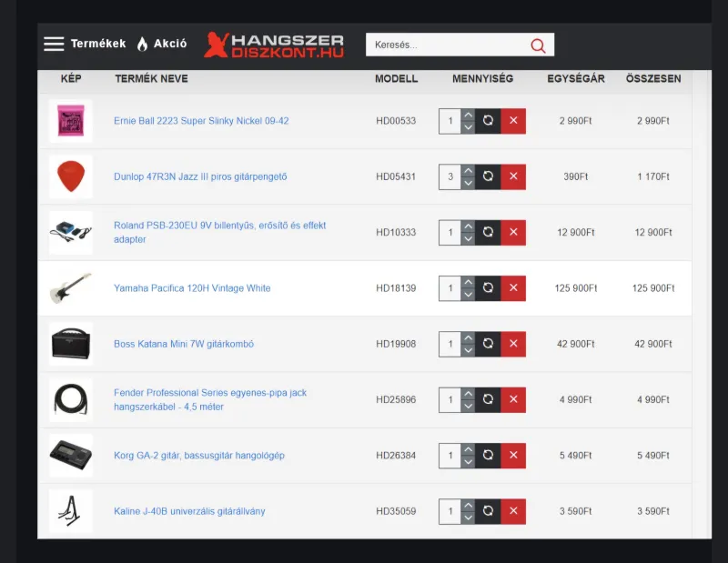Click the Korg GA-2 tuner thumbnail
This screenshot has width=728, height=563.
71,456
